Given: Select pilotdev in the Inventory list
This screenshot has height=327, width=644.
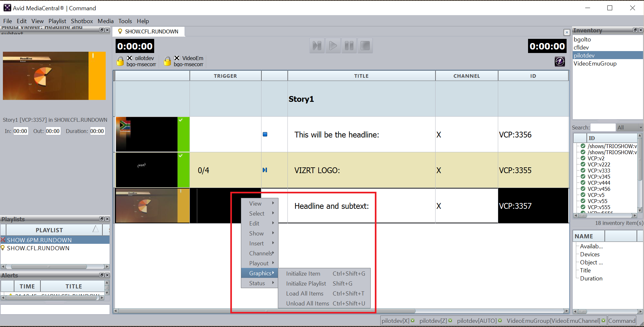Looking at the screenshot, I should pyautogui.click(x=608, y=55).
